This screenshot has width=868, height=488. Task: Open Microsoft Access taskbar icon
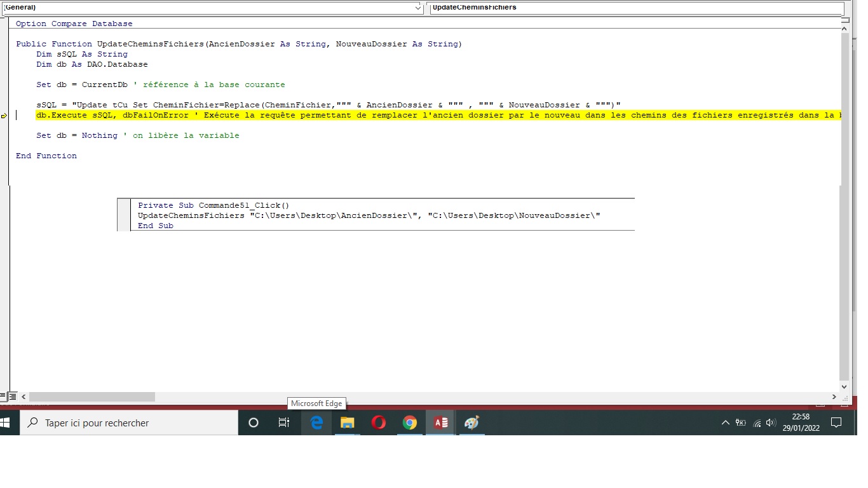click(x=440, y=423)
